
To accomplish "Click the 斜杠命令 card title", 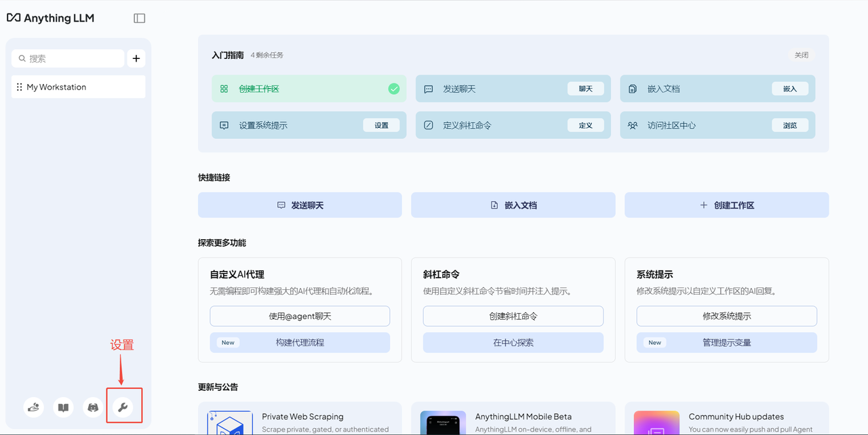I will point(441,274).
